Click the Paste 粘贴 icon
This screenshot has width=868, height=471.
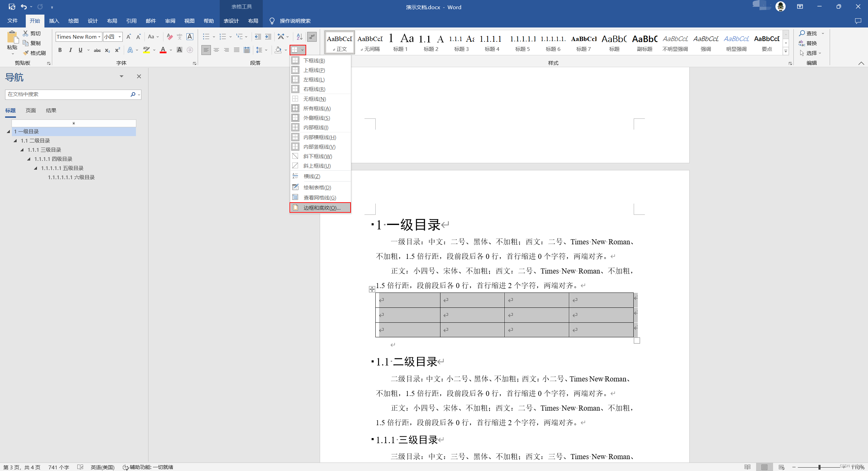pos(12,37)
